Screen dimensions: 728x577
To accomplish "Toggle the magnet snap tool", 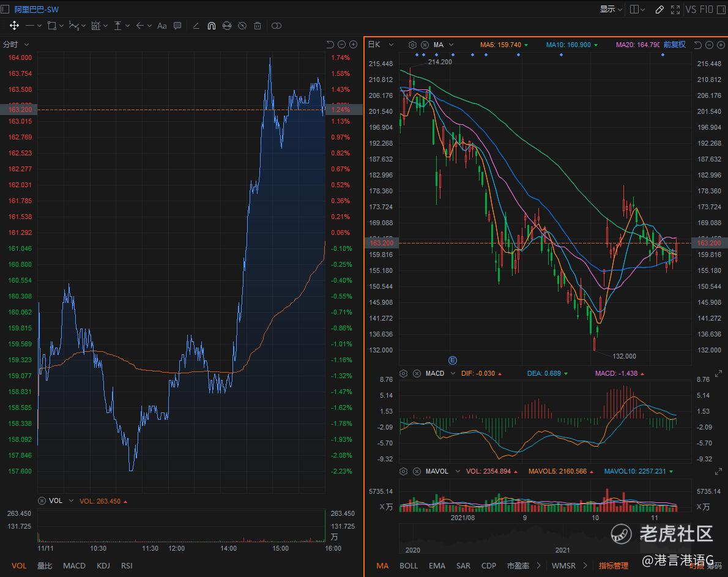I will click(211, 26).
